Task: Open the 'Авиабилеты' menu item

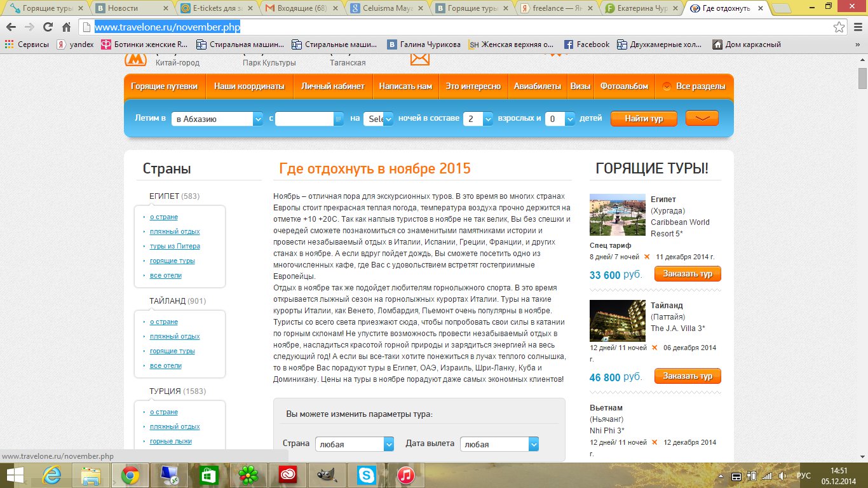Action: [x=538, y=86]
